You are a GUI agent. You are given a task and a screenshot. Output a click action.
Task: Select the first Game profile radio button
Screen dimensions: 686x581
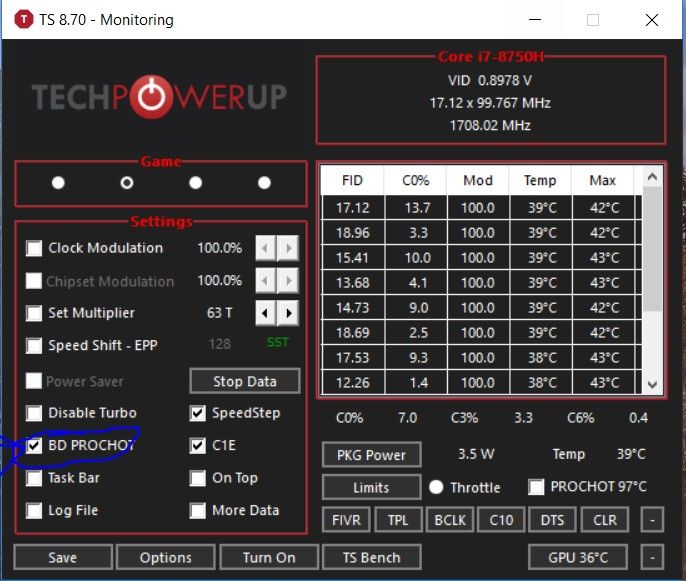click(58, 182)
